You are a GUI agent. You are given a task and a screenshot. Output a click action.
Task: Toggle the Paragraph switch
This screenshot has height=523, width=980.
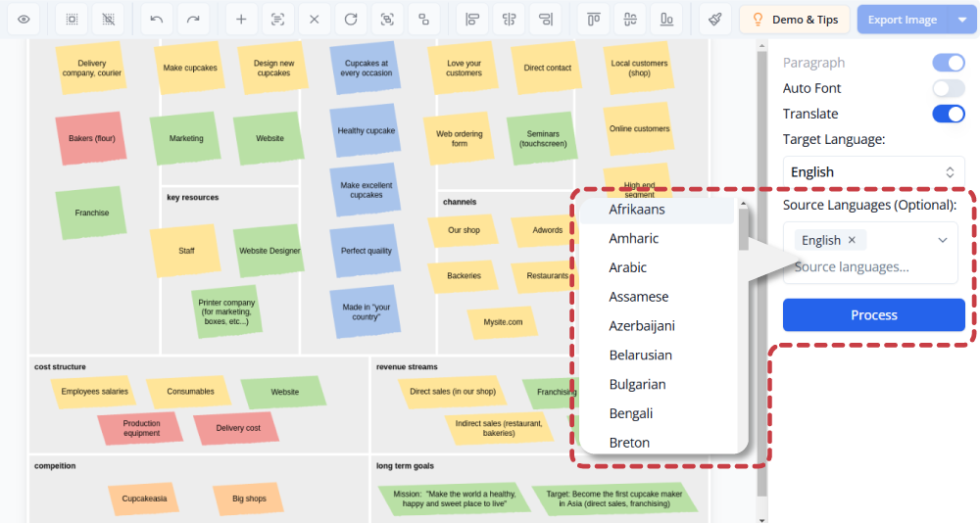[948, 63]
